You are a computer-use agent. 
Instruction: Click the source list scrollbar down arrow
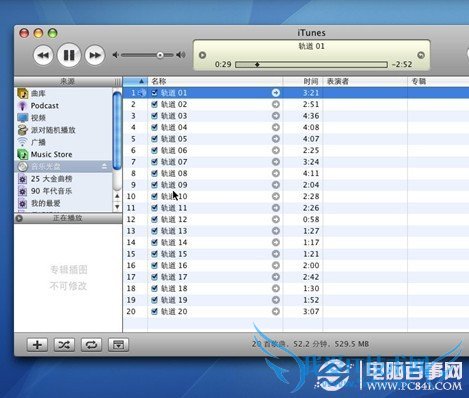click(117, 207)
